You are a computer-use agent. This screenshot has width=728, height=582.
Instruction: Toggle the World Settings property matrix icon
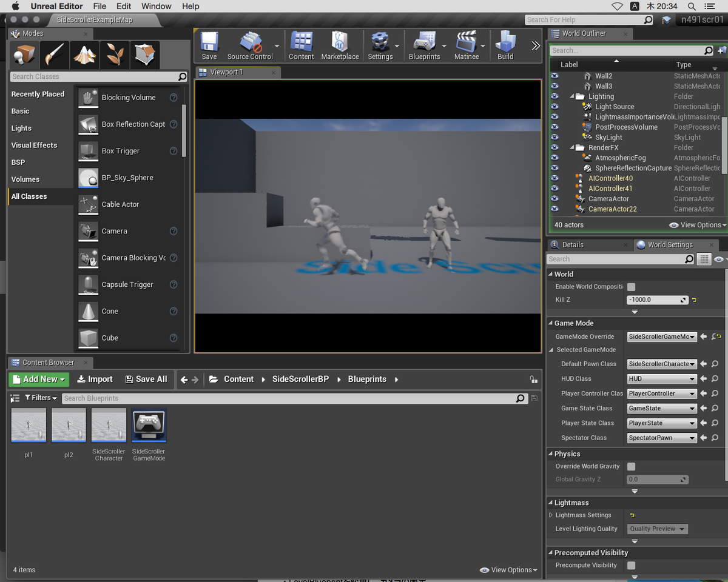(x=704, y=259)
